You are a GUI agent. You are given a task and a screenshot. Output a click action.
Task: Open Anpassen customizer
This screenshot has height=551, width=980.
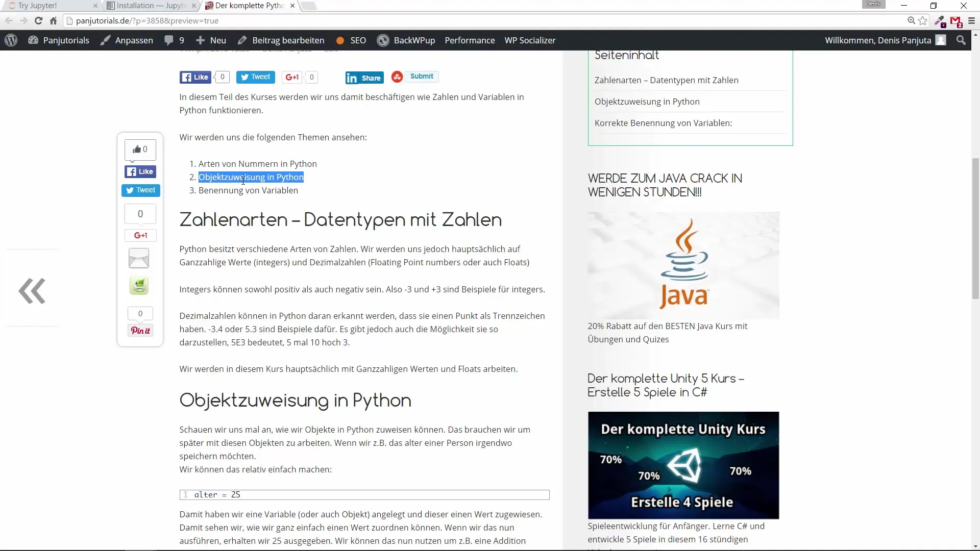127,40
